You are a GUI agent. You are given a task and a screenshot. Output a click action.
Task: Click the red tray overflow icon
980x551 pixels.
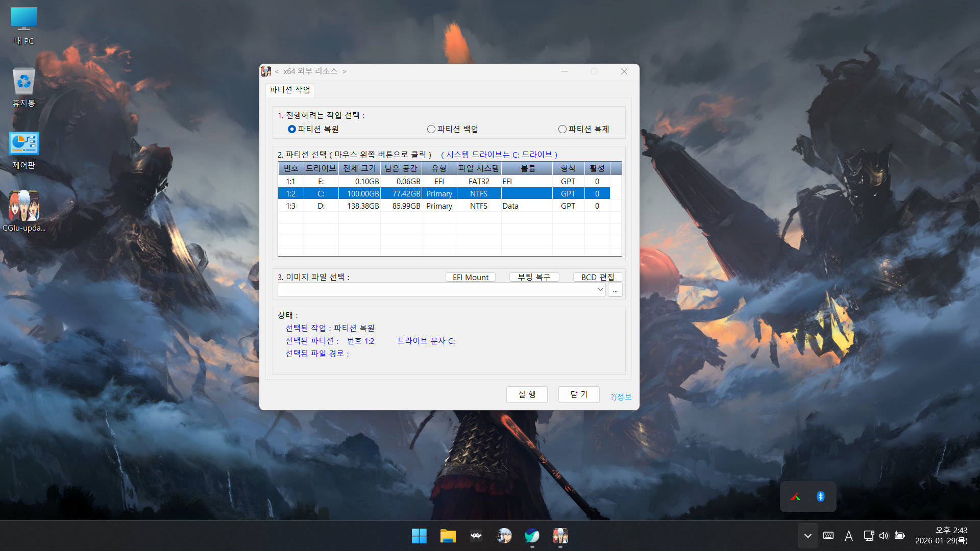[795, 496]
